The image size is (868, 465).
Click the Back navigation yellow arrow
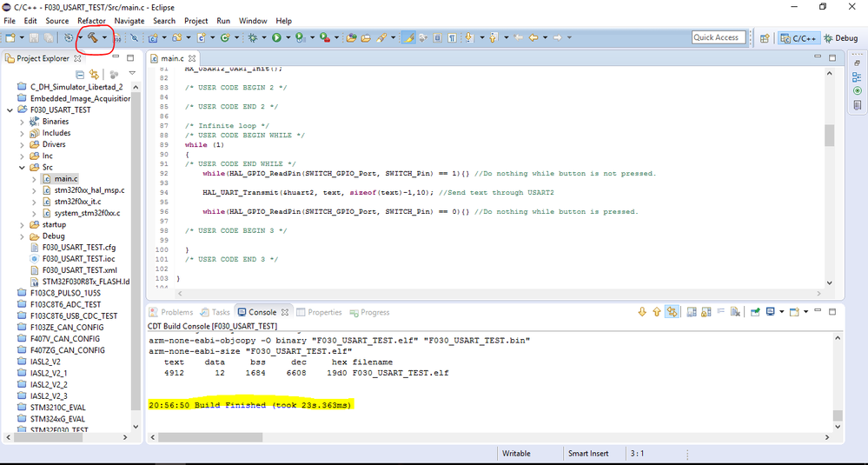533,37
